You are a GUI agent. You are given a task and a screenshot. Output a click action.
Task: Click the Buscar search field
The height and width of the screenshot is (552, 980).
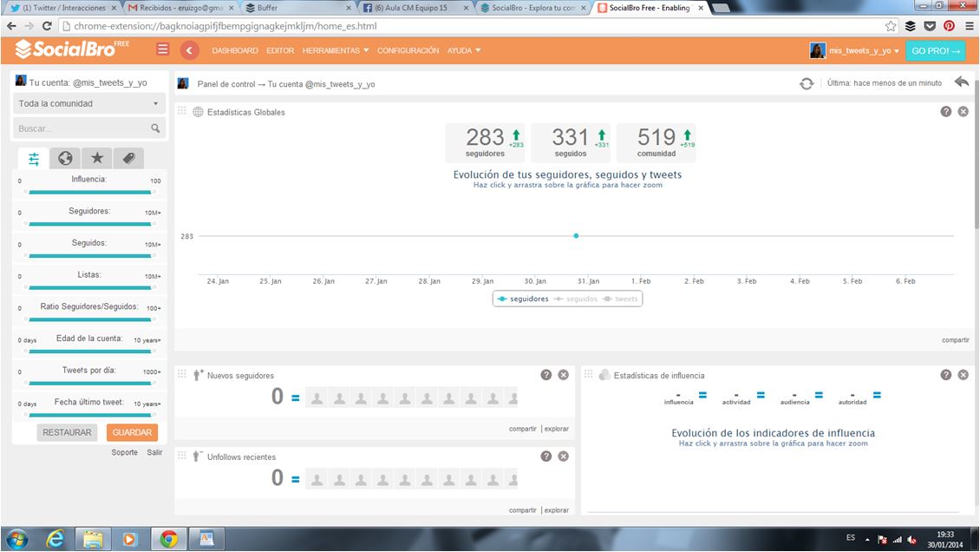pyautogui.click(x=82, y=128)
